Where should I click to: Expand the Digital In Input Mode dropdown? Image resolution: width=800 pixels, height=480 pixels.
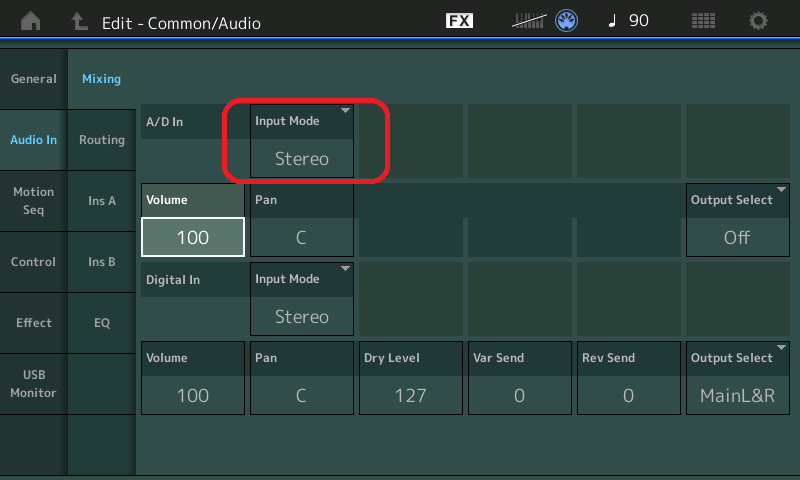click(302, 299)
